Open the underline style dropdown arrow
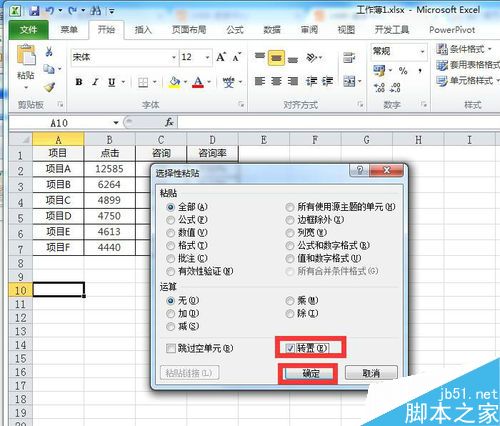This screenshot has height=426, width=500. click(x=123, y=82)
